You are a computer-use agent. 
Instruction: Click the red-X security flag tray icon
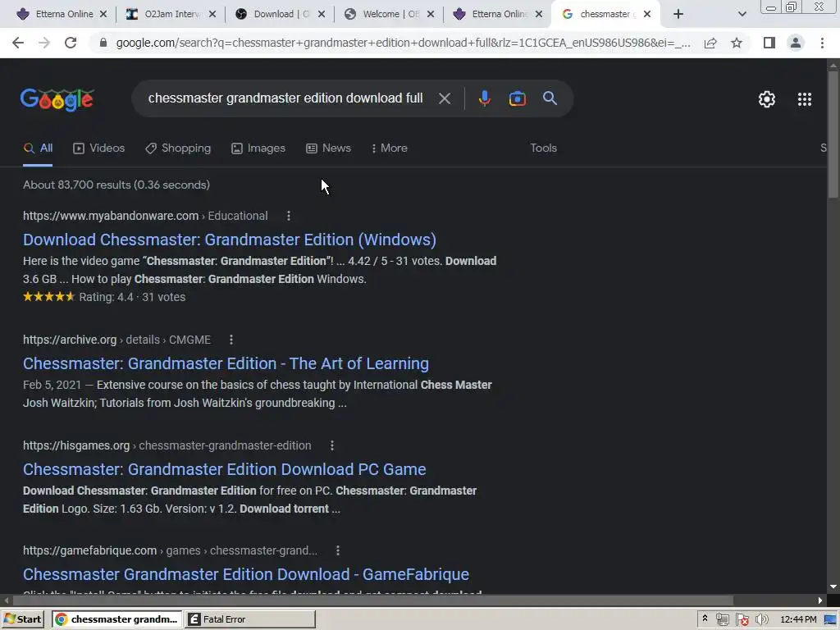pyautogui.click(x=742, y=619)
